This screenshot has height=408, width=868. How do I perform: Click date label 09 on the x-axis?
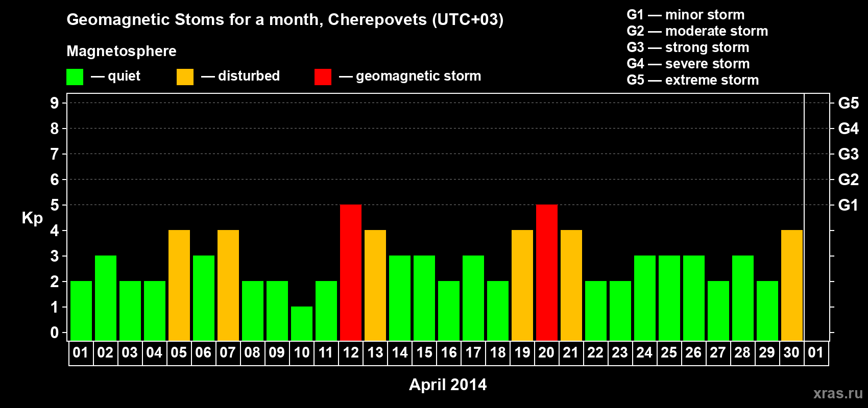(277, 353)
